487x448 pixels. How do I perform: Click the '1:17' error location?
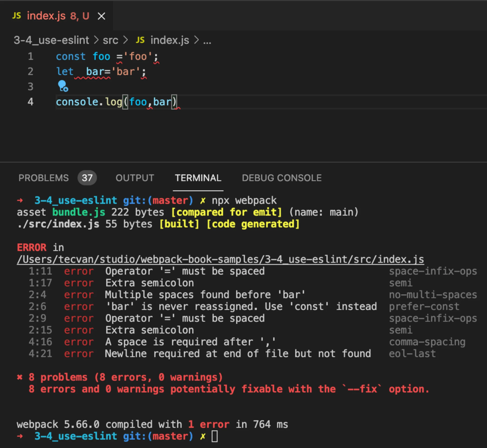(40, 283)
